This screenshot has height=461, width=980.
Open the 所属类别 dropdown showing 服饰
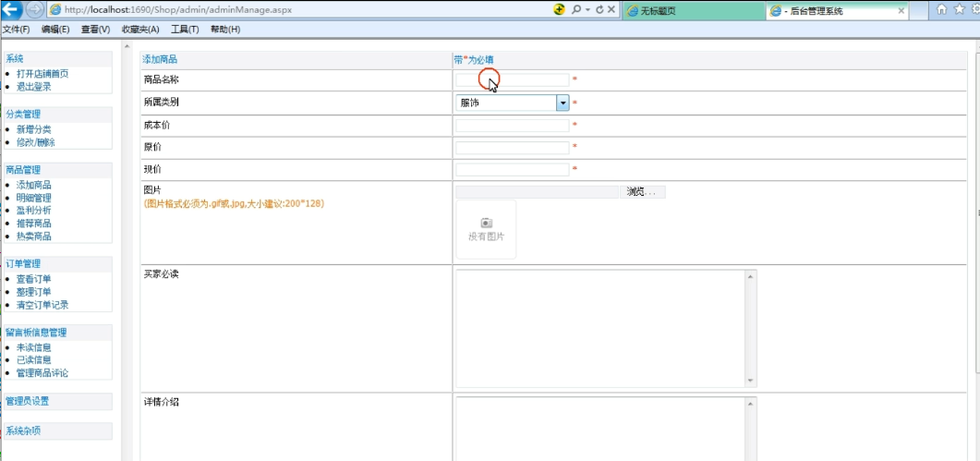pyautogui.click(x=513, y=103)
